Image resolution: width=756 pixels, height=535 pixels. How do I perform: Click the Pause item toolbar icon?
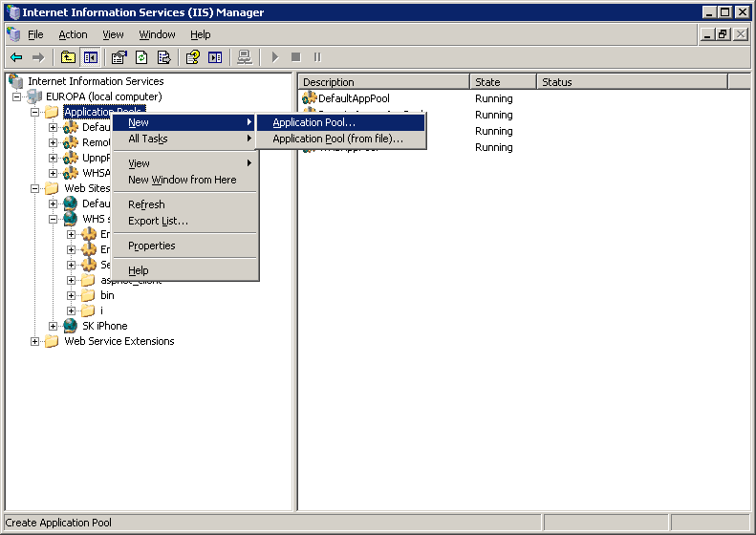pos(317,57)
